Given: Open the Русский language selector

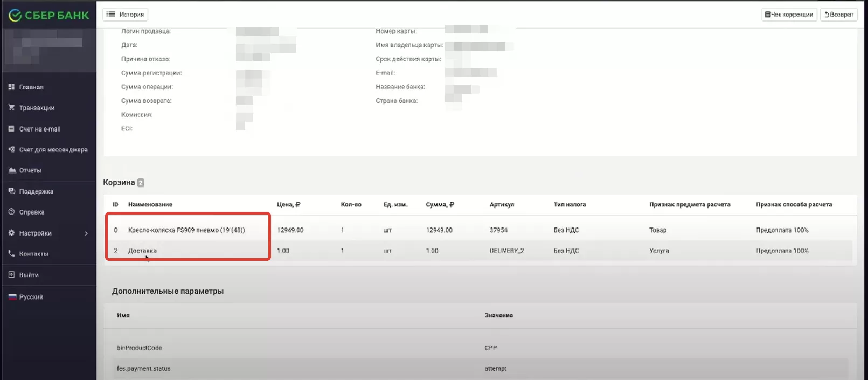Looking at the screenshot, I should pyautogui.click(x=31, y=297).
